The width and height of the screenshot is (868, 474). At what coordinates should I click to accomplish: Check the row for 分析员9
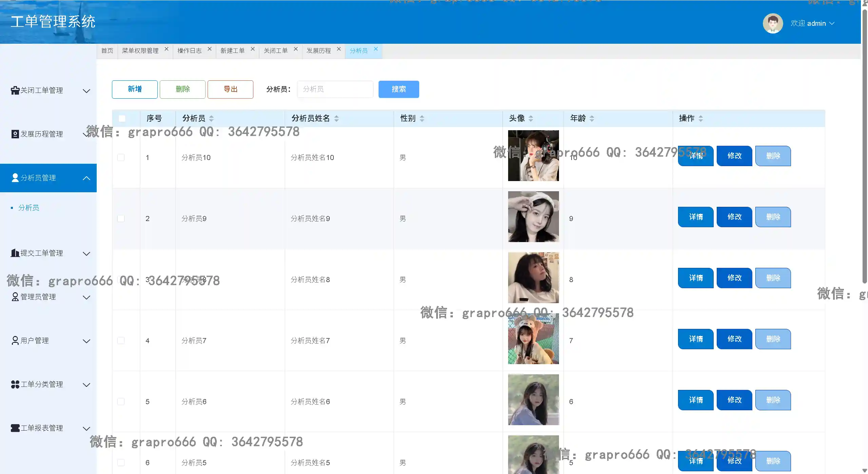click(121, 218)
